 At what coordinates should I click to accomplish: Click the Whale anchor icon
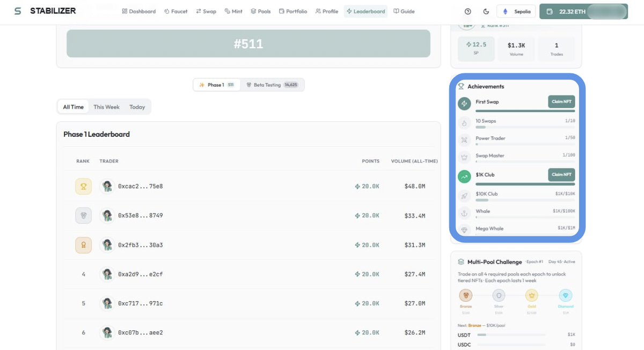click(464, 213)
